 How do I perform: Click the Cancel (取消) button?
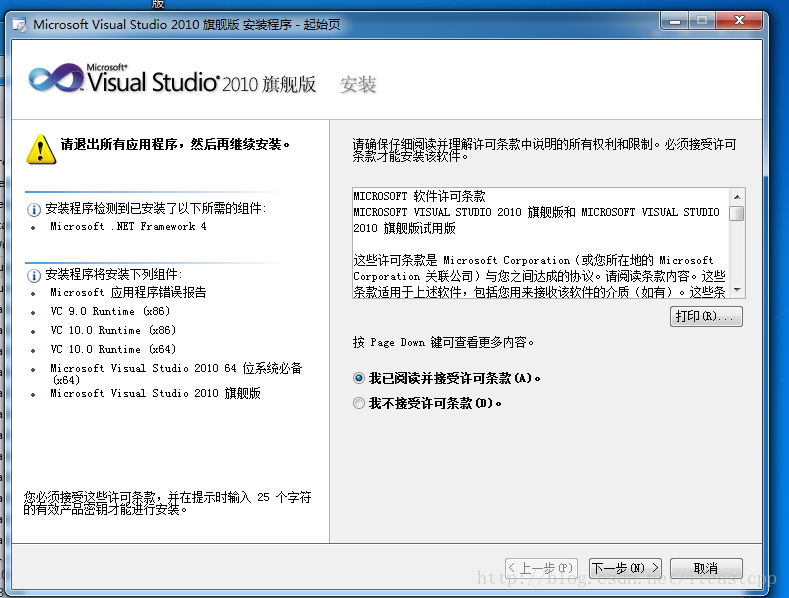click(x=706, y=568)
